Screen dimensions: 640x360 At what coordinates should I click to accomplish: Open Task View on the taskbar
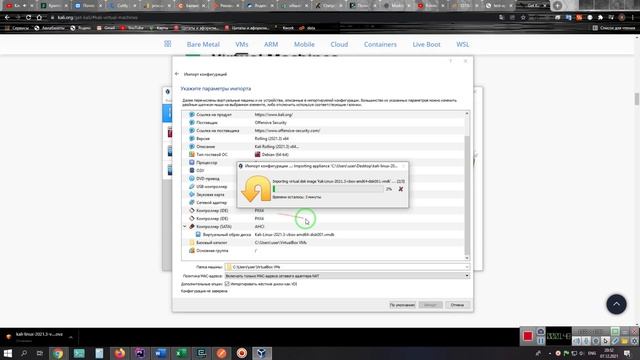[40, 353]
